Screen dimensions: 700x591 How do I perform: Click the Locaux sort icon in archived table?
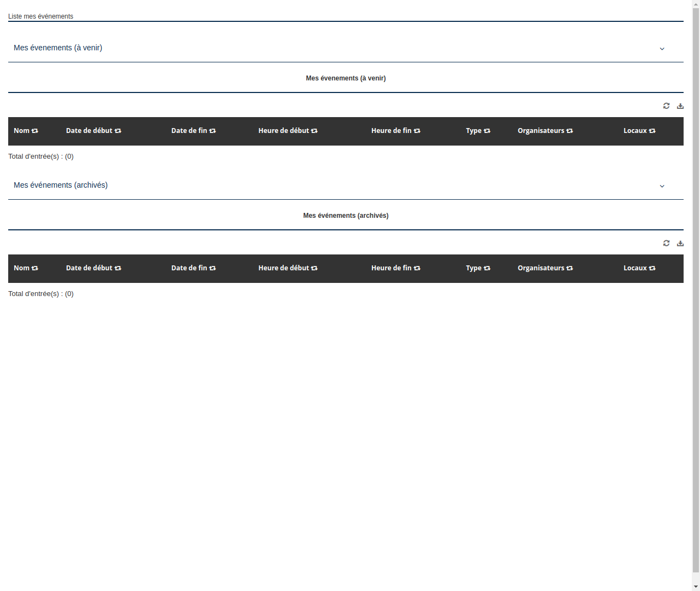tap(652, 268)
